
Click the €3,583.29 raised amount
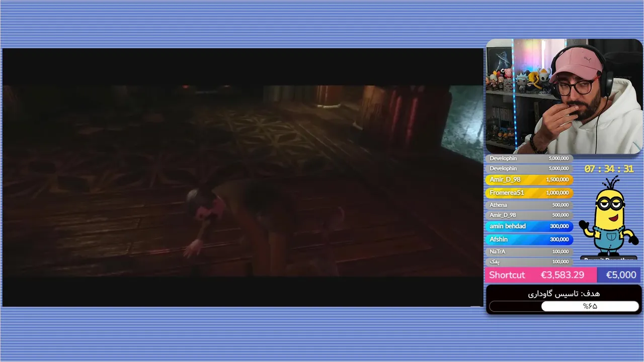point(562,275)
